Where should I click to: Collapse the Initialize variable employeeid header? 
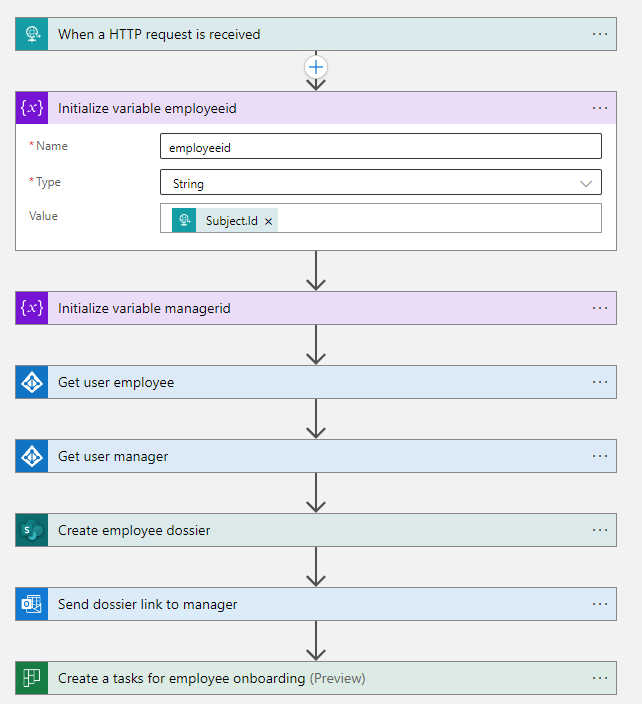pos(300,108)
